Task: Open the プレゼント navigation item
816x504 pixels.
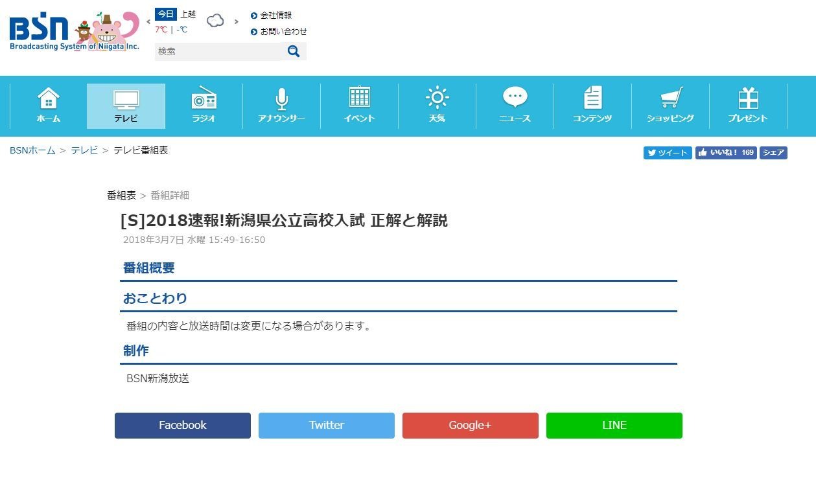Action: point(748,106)
